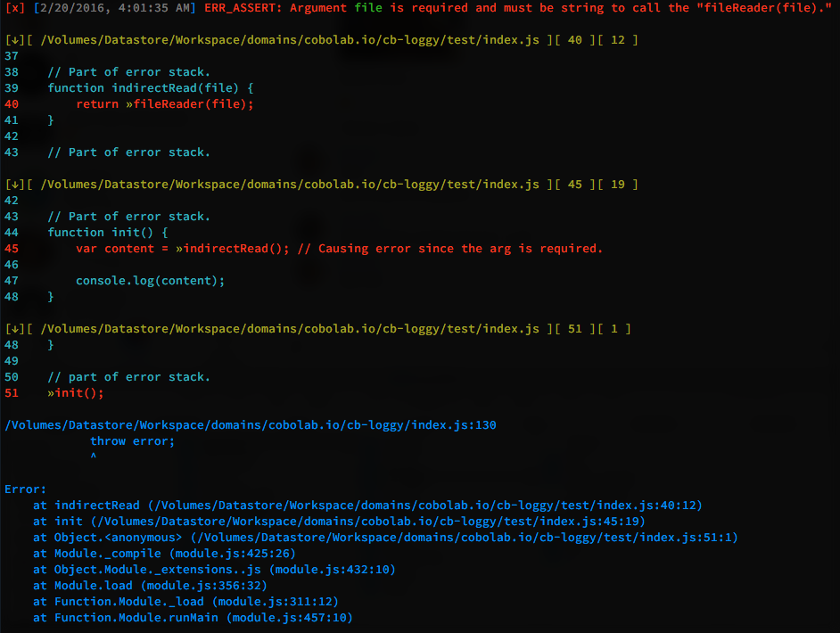
Task: Click the "throw error;" statement
Action: tap(132, 442)
